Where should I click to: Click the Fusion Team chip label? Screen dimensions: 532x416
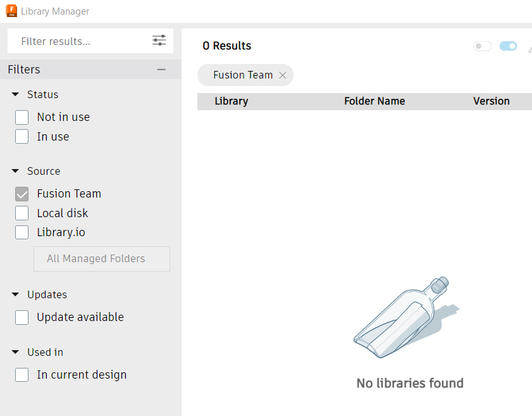pos(243,75)
